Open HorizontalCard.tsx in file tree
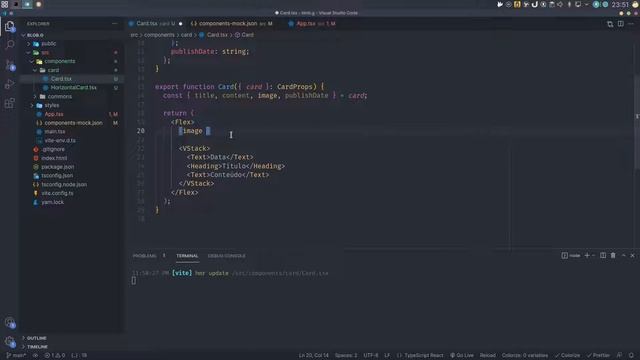The image size is (640, 360). pyautogui.click(x=73, y=88)
